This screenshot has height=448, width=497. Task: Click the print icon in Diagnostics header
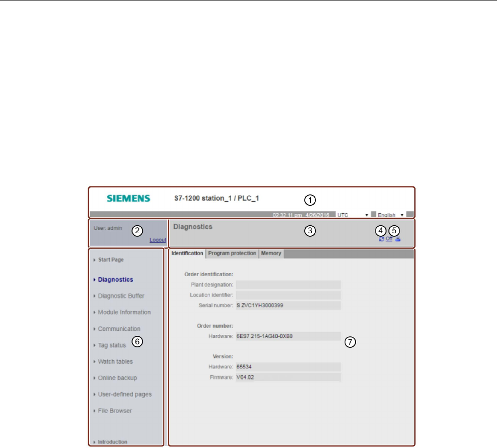point(398,239)
